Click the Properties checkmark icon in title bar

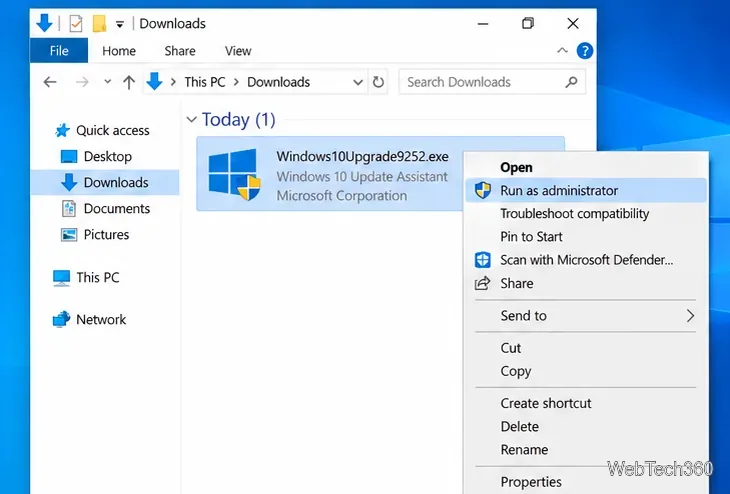pos(75,23)
